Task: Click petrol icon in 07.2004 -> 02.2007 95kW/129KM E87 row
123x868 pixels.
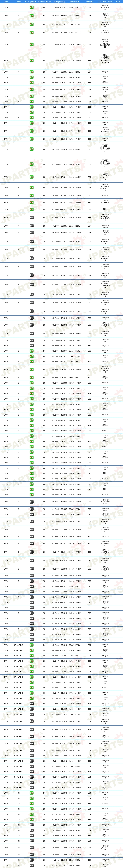Action: [x=31, y=72]
